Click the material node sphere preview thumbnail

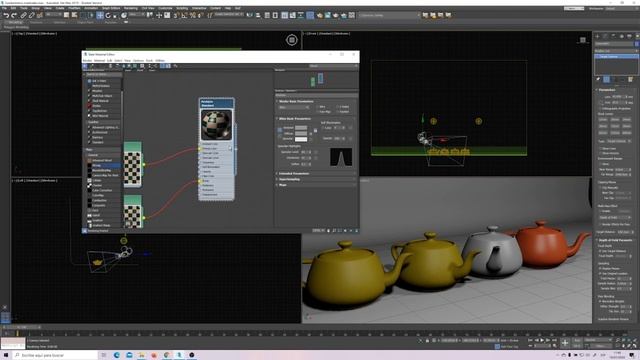(x=216, y=125)
